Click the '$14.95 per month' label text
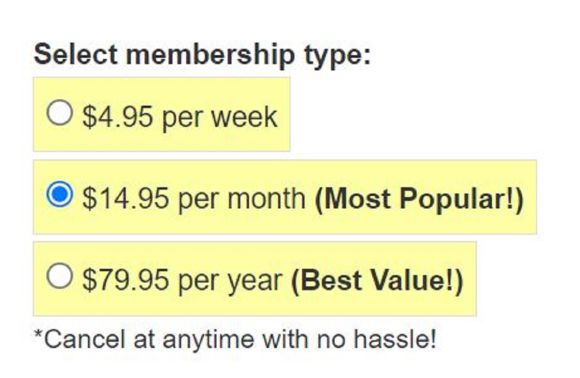 (x=193, y=199)
